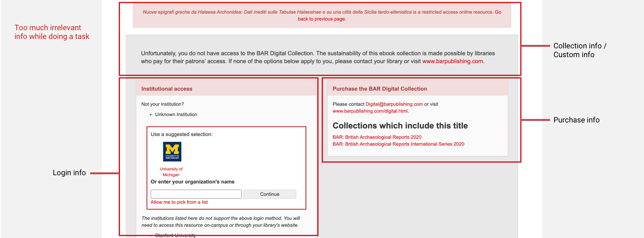Image resolution: width=644 pixels, height=238 pixels.
Task: Click the 'Not your institution?' text
Action: point(163,104)
